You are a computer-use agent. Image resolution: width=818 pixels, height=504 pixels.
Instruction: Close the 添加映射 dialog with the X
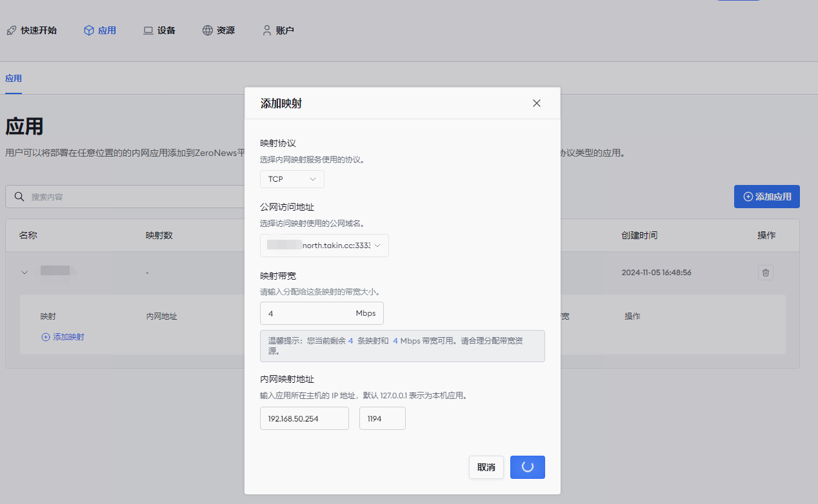pyautogui.click(x=537, y=103)
